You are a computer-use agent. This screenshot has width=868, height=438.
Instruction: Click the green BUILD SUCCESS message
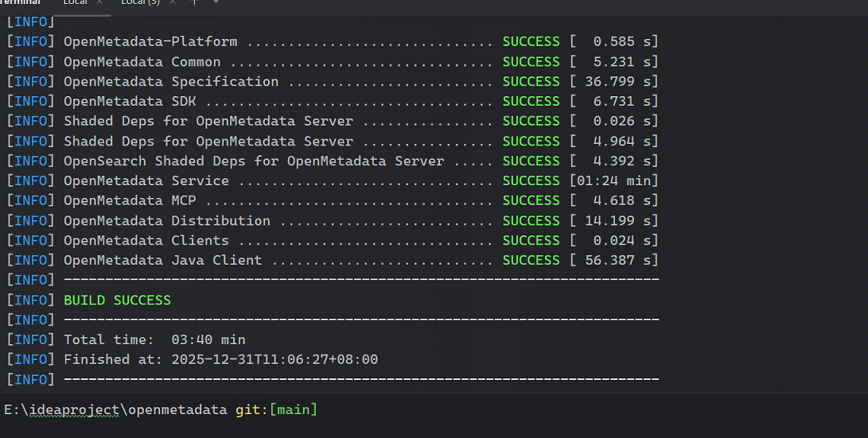(118, 300)
